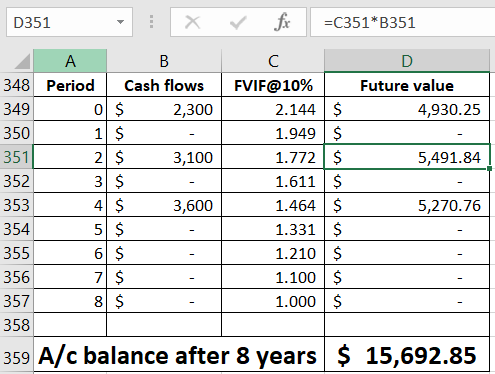The width and height of the screenshot is (495, 374).
Task: Select period cell with value 0
Action: point(70,109)
